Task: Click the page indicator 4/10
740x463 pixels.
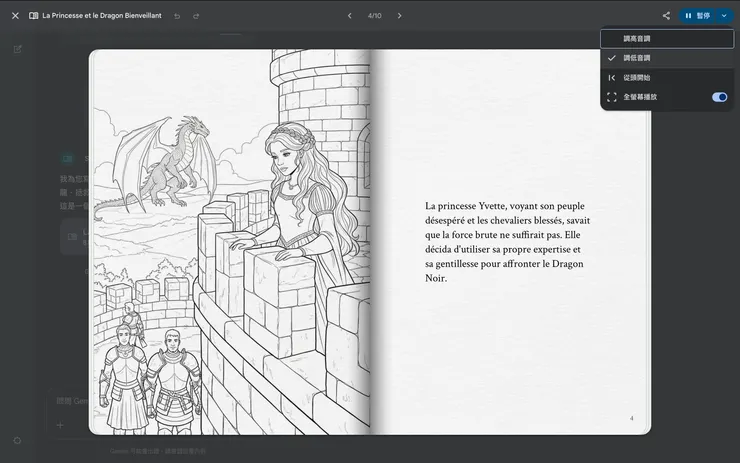Action: [x=374, y=16]
